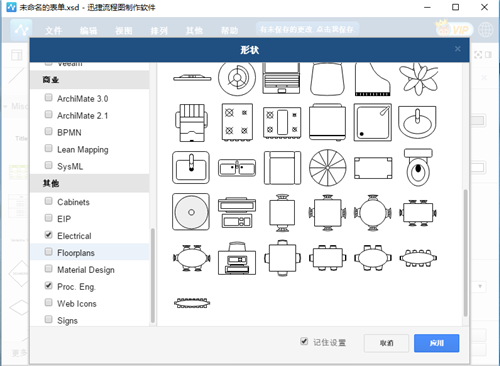Click the unsaved changes save notice
The height and width of the screenshot is (366, 500).
307,29
